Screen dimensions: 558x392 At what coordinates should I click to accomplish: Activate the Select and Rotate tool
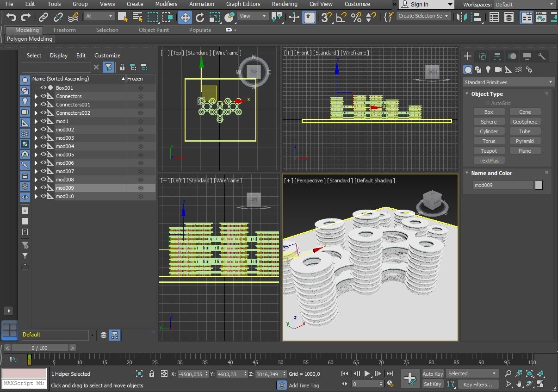(200, 17)
